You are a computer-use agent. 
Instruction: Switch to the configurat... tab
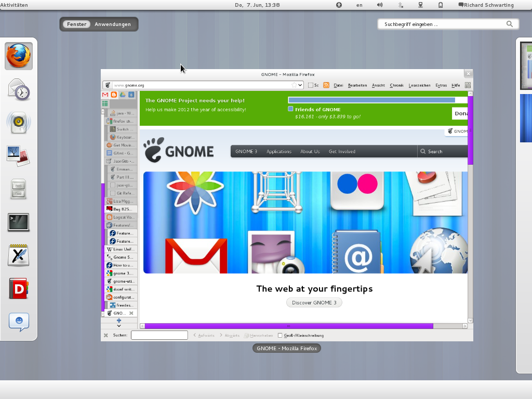tap(121, 297)
